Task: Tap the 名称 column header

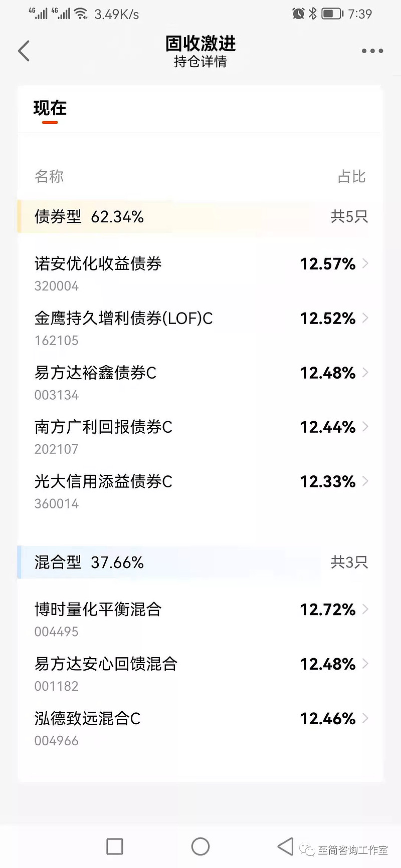Action: click(49, 176)
